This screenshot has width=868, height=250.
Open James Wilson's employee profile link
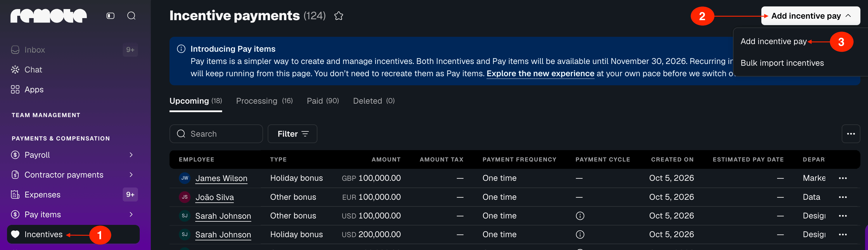coord(221,178)
